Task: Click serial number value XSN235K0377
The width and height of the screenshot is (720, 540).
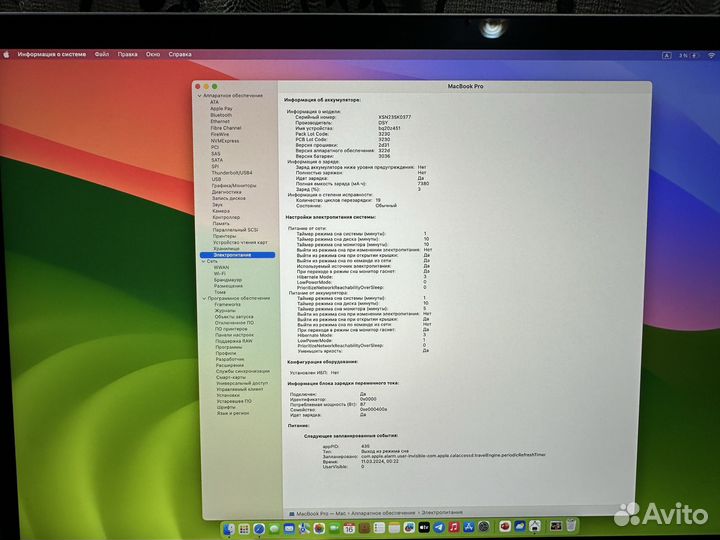Action: pyautogui.click(x=394, y=117)
